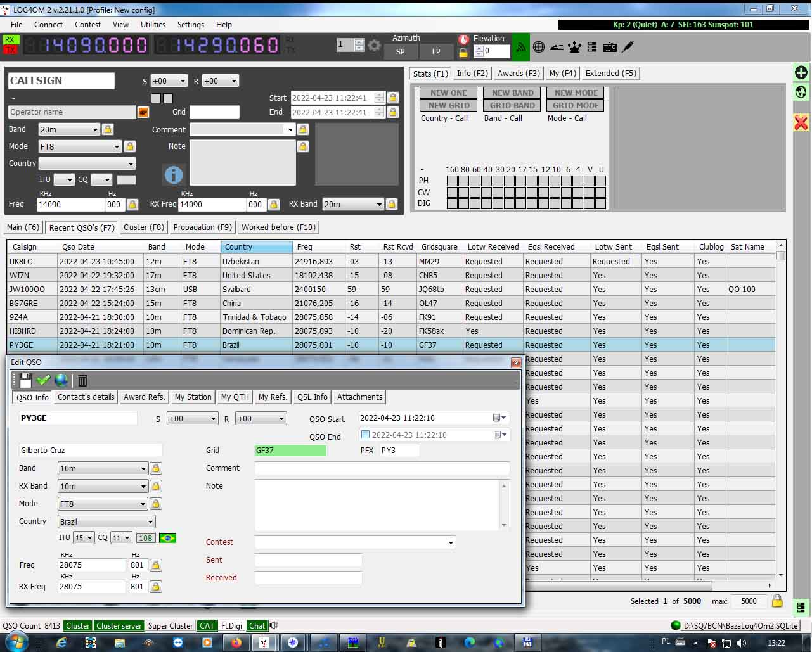This screenshot has height=652, width=812.
Task: Select the JW100QO Svalbard row
Action: tap(390, 289)
